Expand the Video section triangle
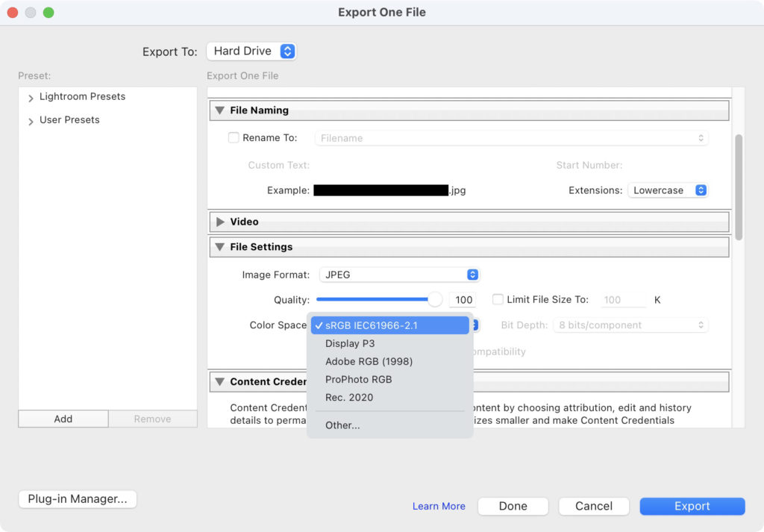This screenshot has height=532, width=764. (219, 222)
